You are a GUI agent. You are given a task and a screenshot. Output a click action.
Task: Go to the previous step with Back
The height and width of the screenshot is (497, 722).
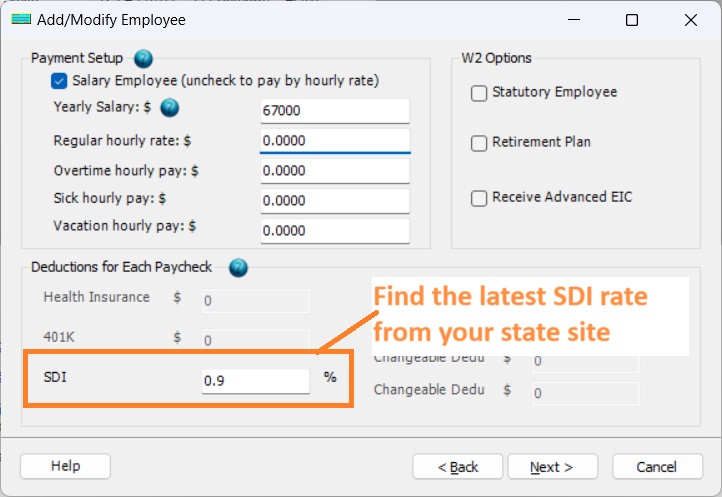458,467
